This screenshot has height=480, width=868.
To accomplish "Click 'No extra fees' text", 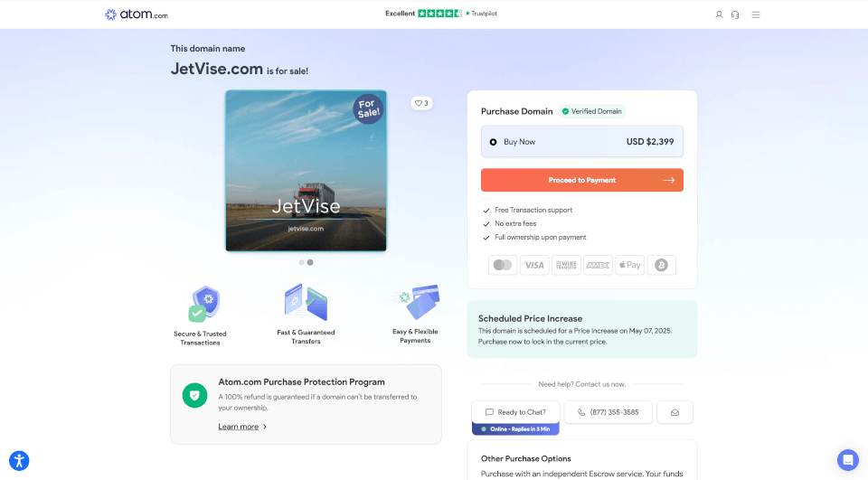I will pos(515,223).
